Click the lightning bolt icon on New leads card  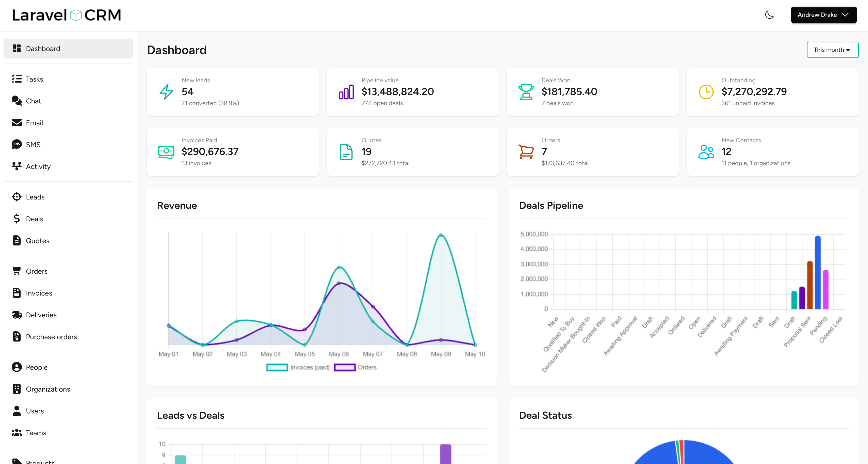pyautogui.click(x=166, y=92)
